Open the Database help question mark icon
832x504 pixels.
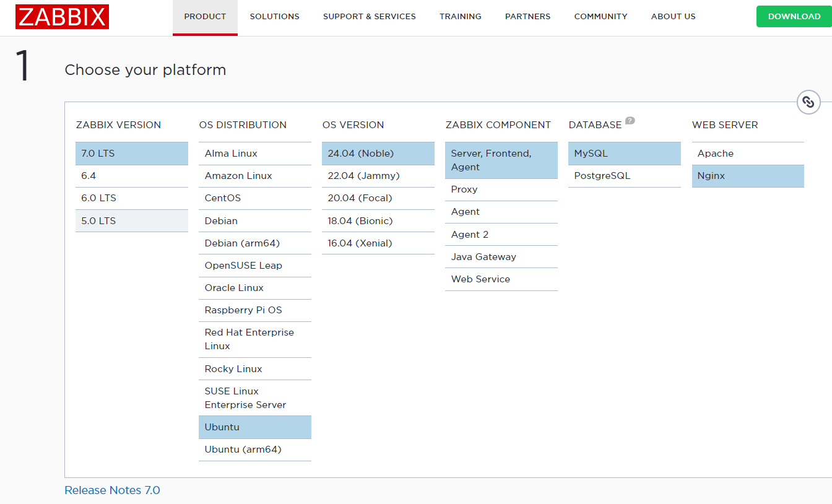(630, 120)
